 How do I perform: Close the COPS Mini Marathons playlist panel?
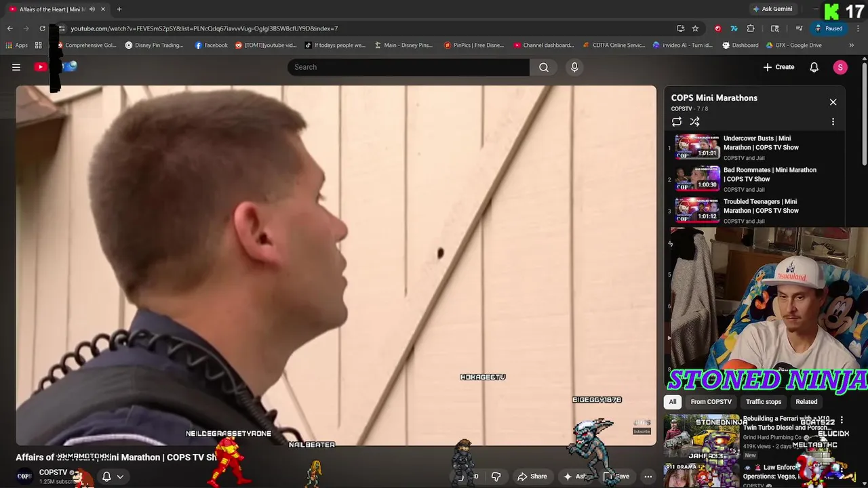pyautogui.click(x=833, y=102)
